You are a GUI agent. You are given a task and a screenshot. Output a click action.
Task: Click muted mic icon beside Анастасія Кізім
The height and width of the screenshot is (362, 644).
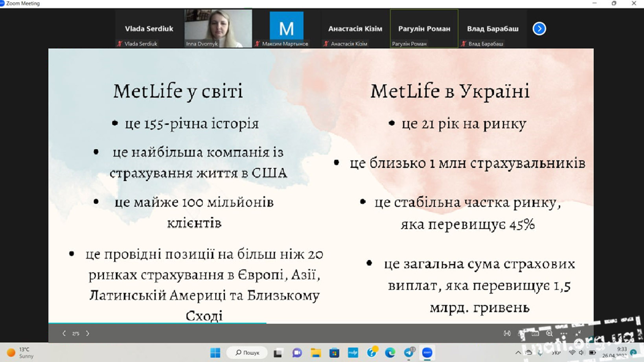326,44
